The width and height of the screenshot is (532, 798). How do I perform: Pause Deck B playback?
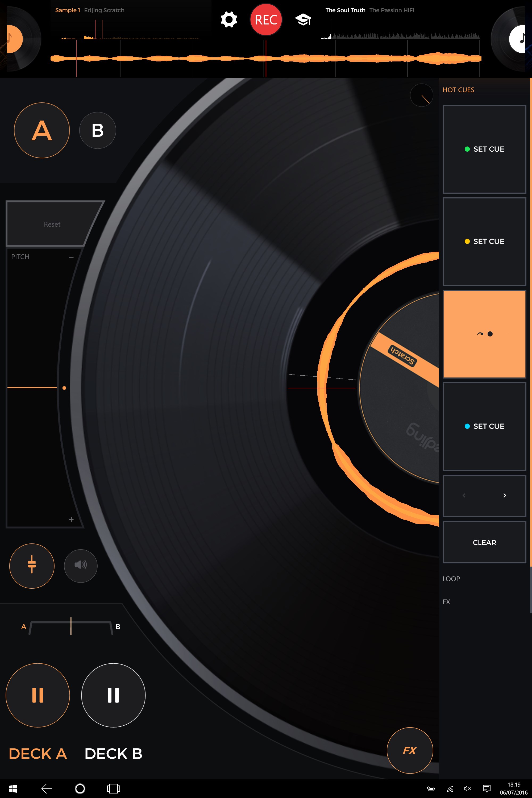coord(113,695)
